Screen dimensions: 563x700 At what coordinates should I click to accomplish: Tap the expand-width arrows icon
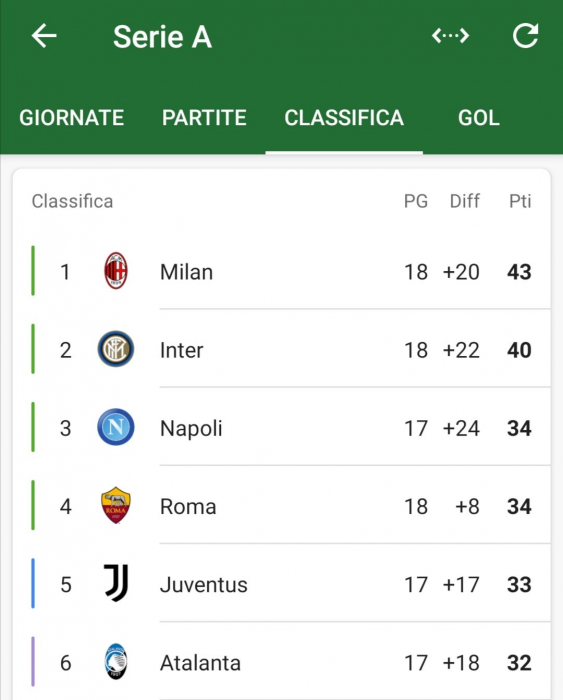(450, 36)
